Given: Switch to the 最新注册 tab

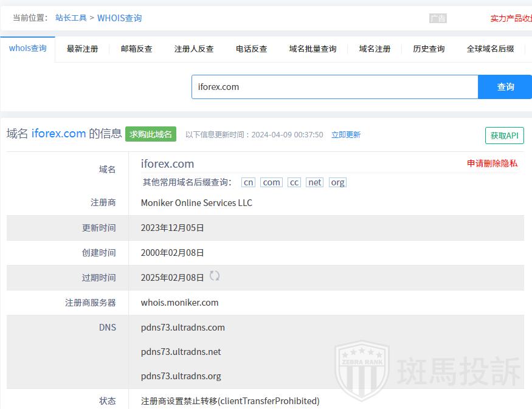Looking at the screenshot, I should tap(82, 49).
